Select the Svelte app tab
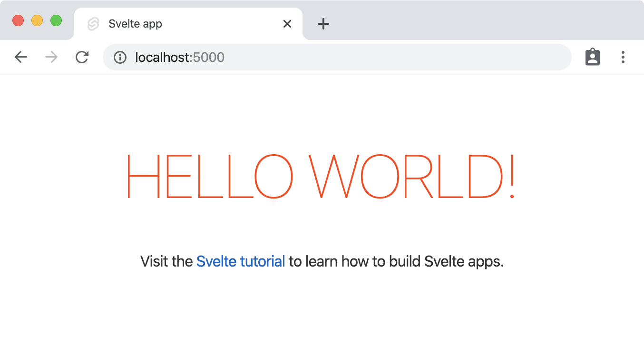This screenshot has height=357, width=644. coord(188,24)
